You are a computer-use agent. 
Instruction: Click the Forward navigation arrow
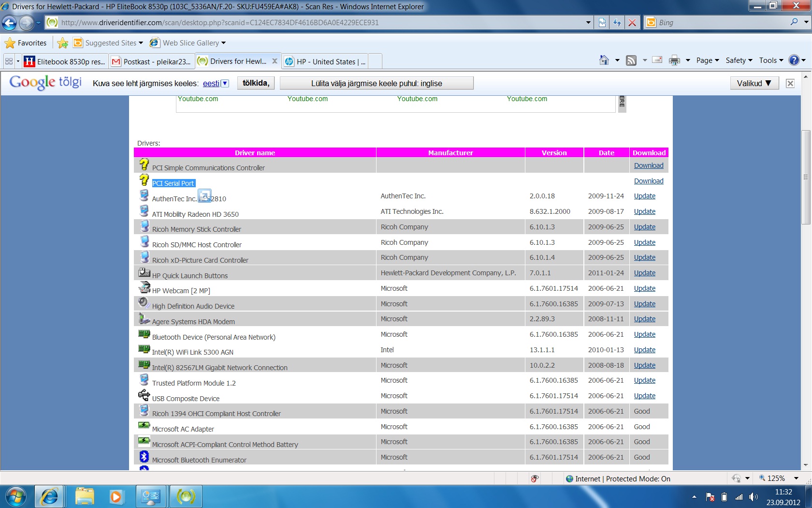26,23
